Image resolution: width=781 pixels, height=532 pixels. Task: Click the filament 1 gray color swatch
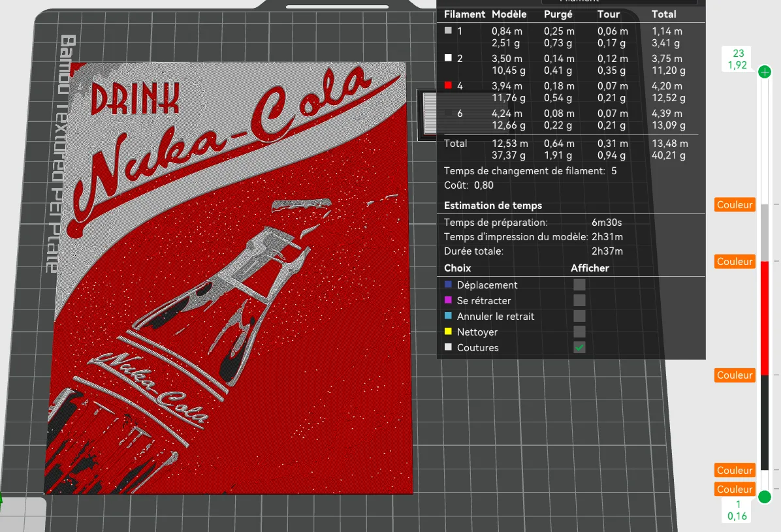tap(448, 31)
